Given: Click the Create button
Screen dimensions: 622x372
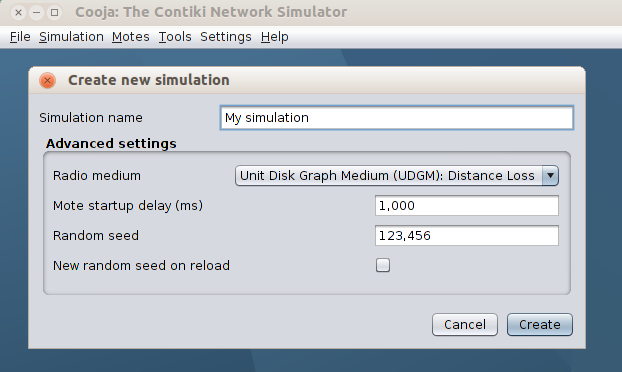Looking at the screenshot, I should [540, 324].
